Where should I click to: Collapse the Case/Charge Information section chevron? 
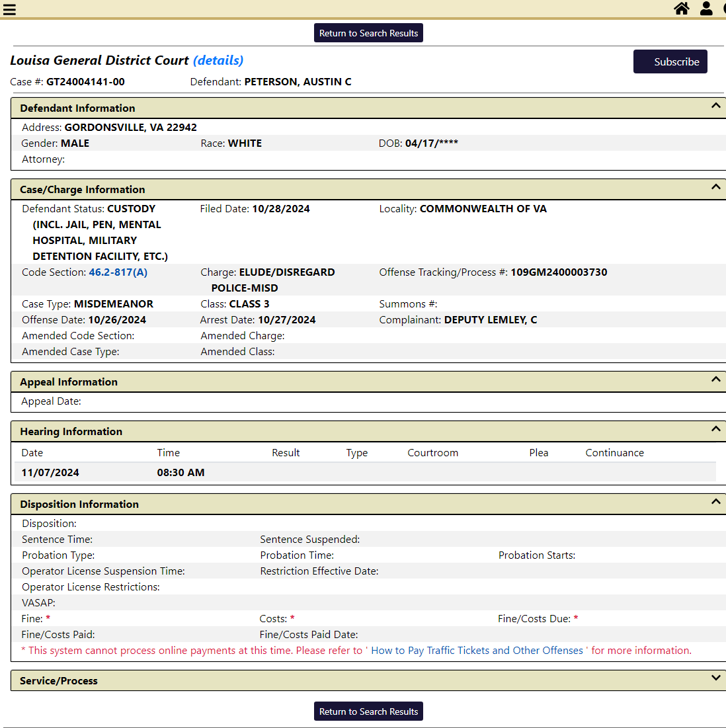(716, 187)
